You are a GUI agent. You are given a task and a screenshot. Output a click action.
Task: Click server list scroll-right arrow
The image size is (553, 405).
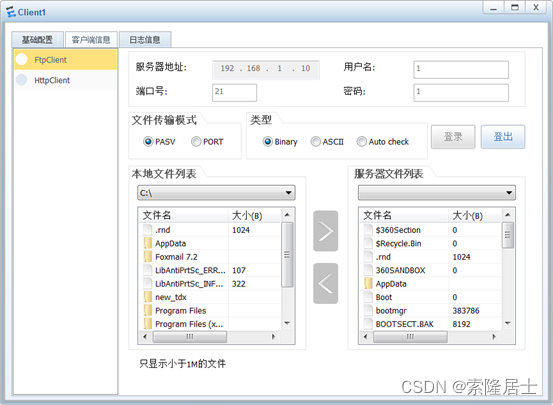click(494, 337)
